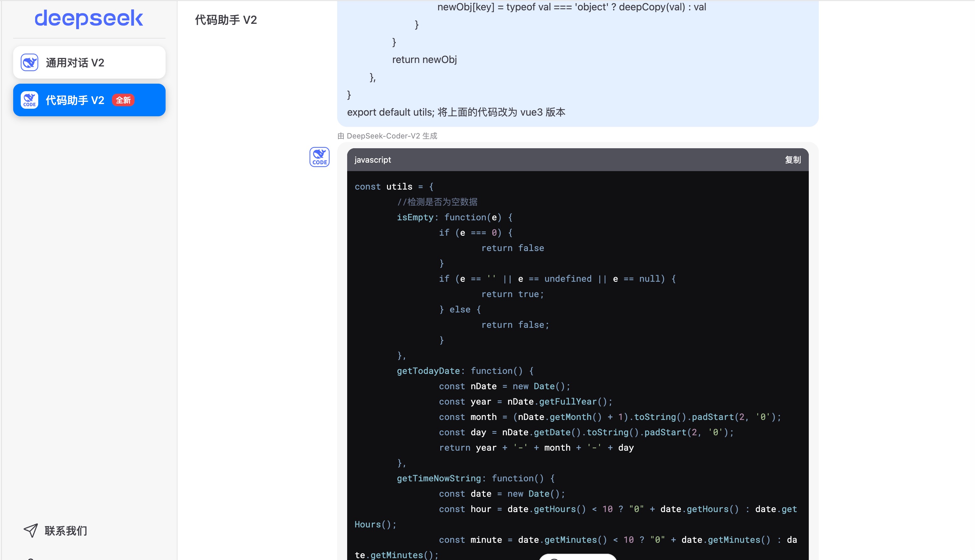
Task: Click the DeepSeek-Coder-V2 生成 attribution text
Action: [388, 136]
